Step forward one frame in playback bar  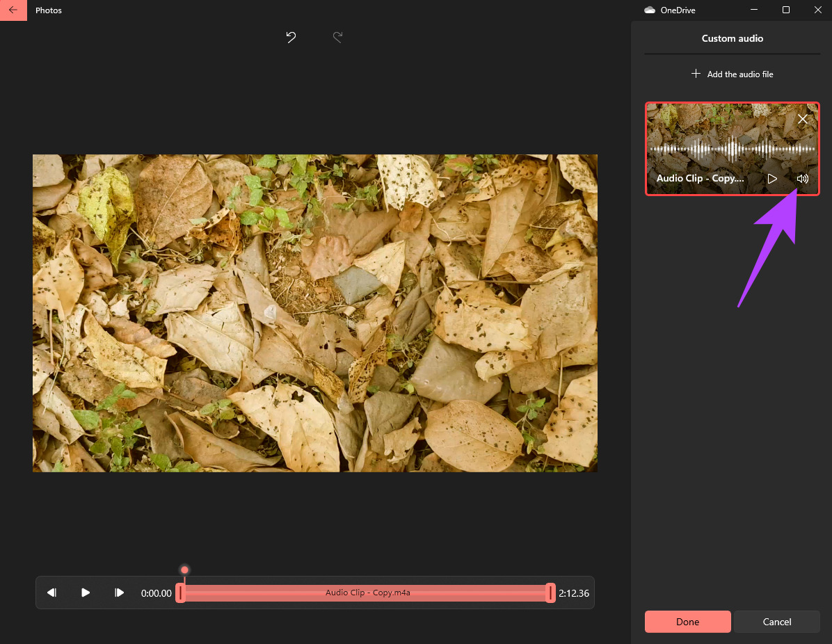pyautogui.click(x=119, y=593)
